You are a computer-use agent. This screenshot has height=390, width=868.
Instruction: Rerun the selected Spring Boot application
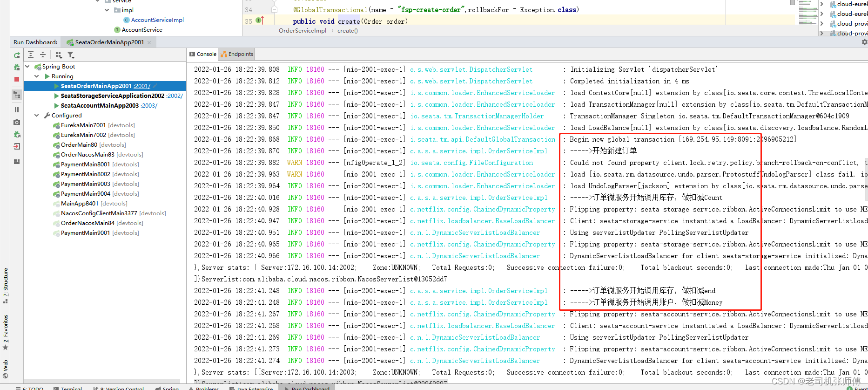pyautogui.click(x=17, y=55)
